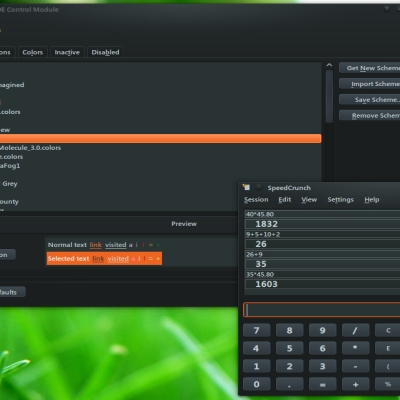Click the E keypad button
Screen dimensions: 400x400
[x=388, y=348]
